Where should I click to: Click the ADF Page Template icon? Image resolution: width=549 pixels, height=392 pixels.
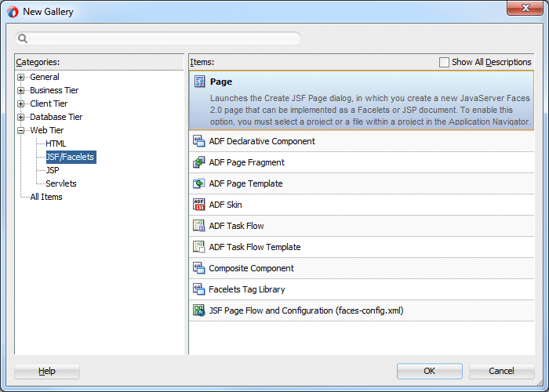coord(199,183)
